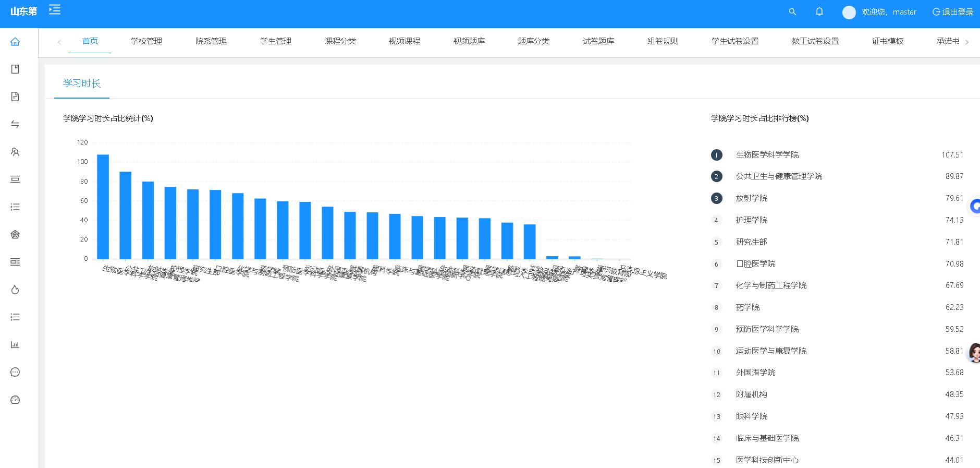Select the 学习时长 tab
Image resolution: width=980 pixels, height=468 pixels.
82,83
